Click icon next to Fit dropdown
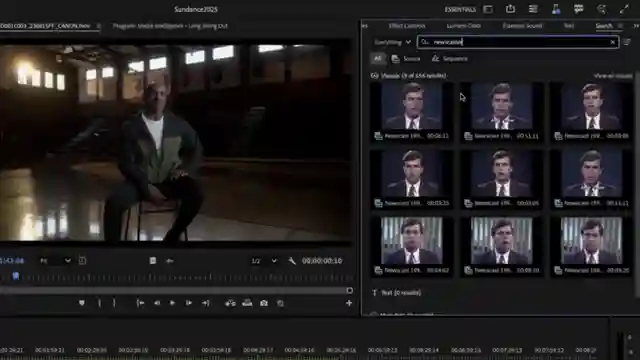The height and width of the screenshot is (360, 640). click(82, 260)
